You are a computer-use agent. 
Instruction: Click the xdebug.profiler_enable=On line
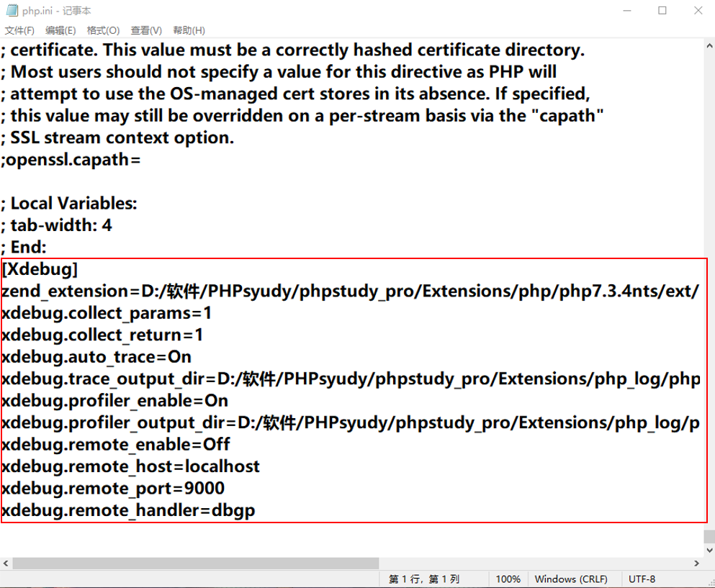[115, 401]
